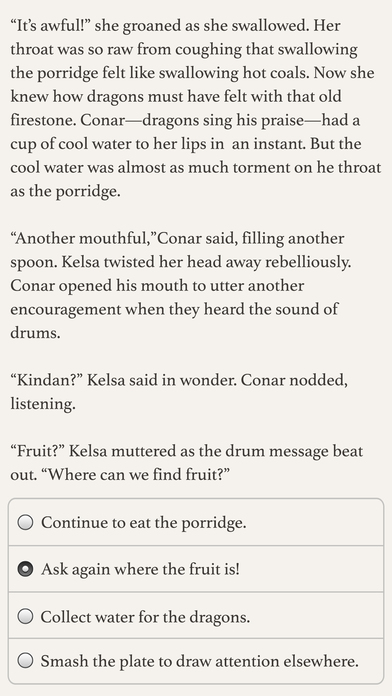Viewport: 392px width, 696px height.
Task: Click the "Smash the plate to draw attention elsewhere." text
Action: point(199,661)
